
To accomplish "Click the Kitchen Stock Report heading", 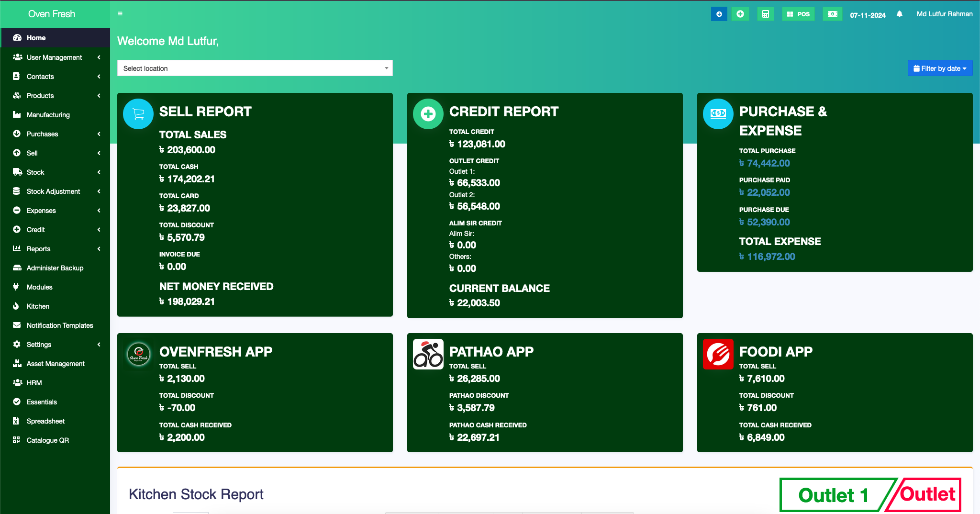I will [196, 494].
